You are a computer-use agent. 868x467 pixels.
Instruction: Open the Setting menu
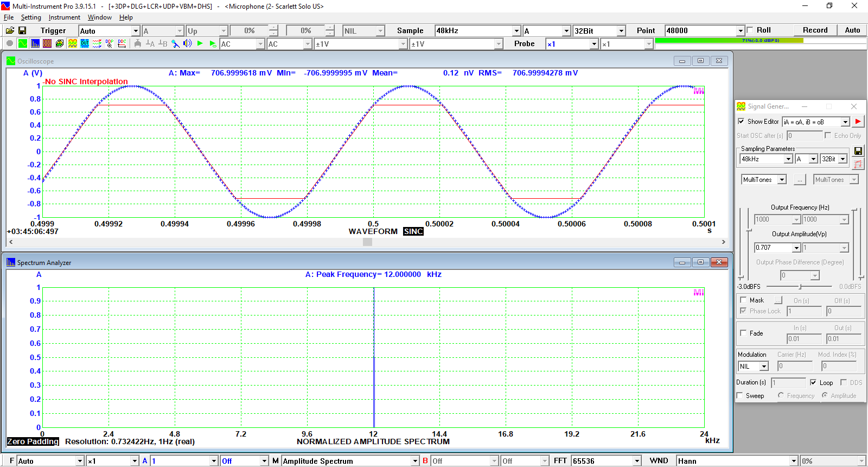pyautogui.click(x=31, y=17)
